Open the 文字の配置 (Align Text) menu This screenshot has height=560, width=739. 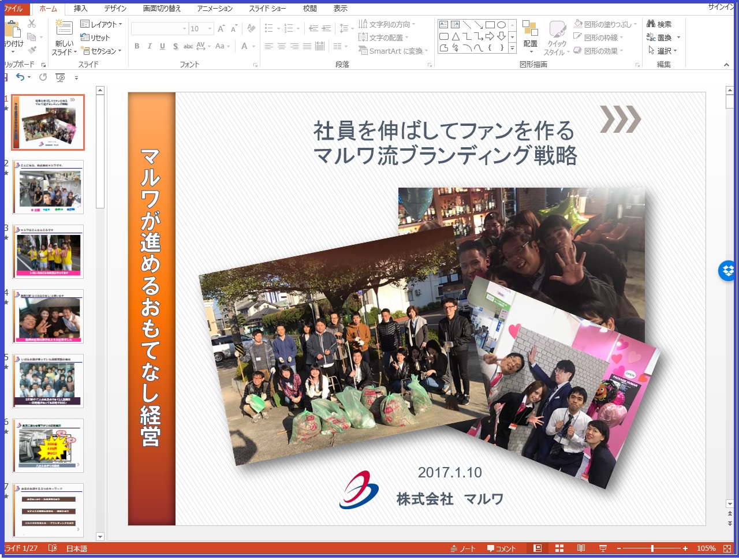coord(383,38)
